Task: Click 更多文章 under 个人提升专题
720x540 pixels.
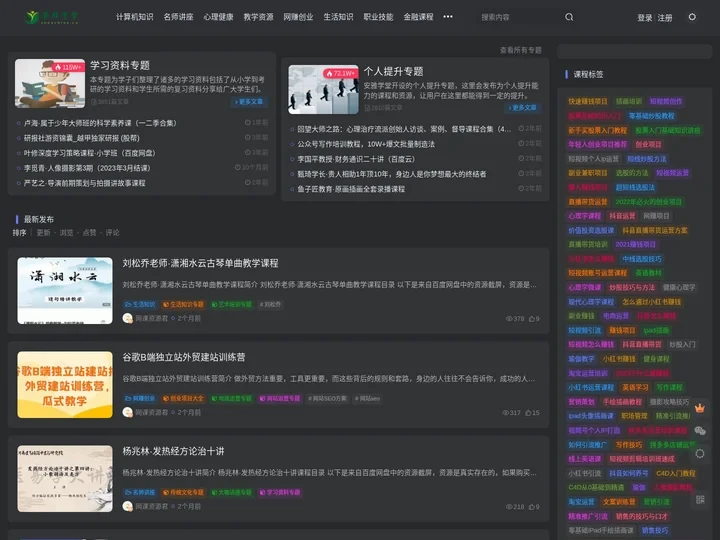Action: click(522, 107)
